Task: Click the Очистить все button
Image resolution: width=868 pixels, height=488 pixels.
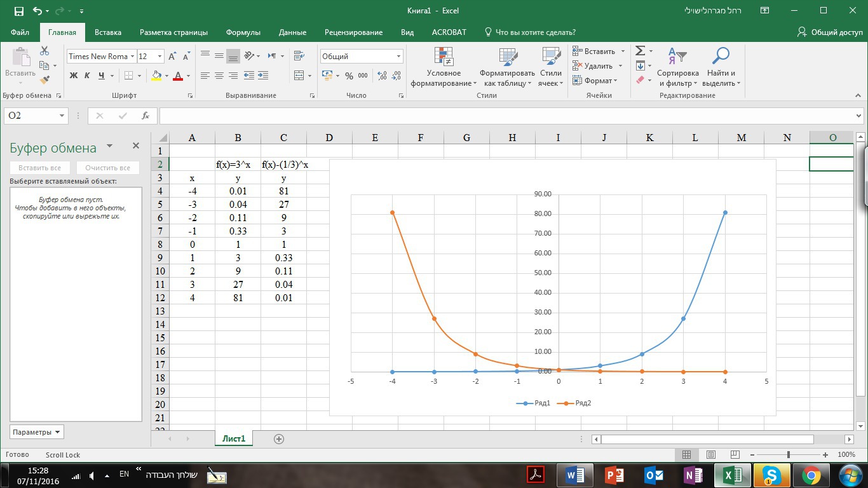Action: [x=107, y=168]
